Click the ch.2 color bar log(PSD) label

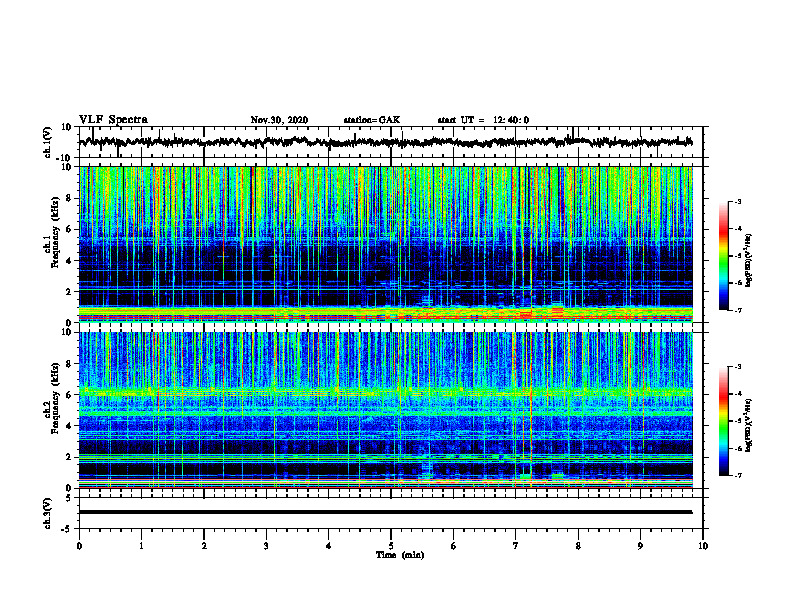pyautogui.click(x=749, y=425)
